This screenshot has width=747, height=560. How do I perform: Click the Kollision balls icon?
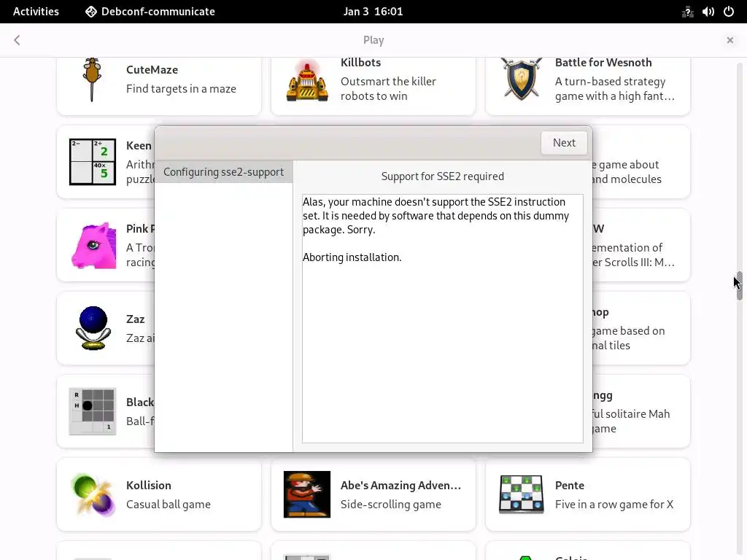pyautogui.click(x=93, y=495)
